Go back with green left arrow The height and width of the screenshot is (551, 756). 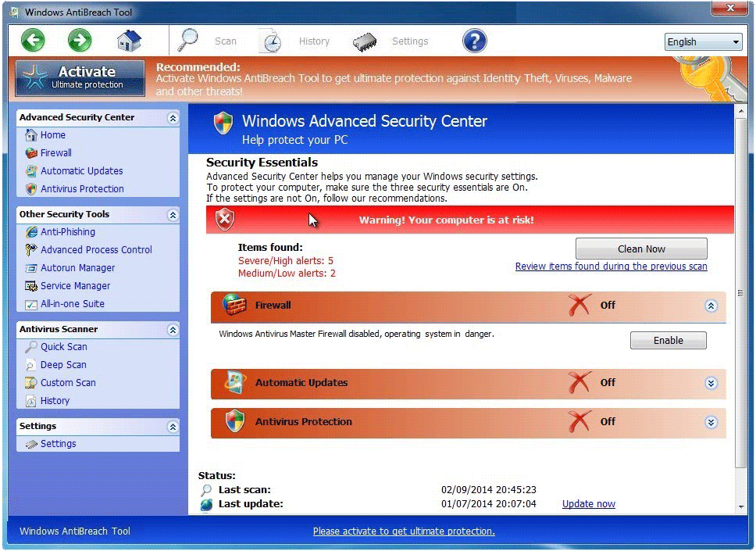[x=33, y=40]
